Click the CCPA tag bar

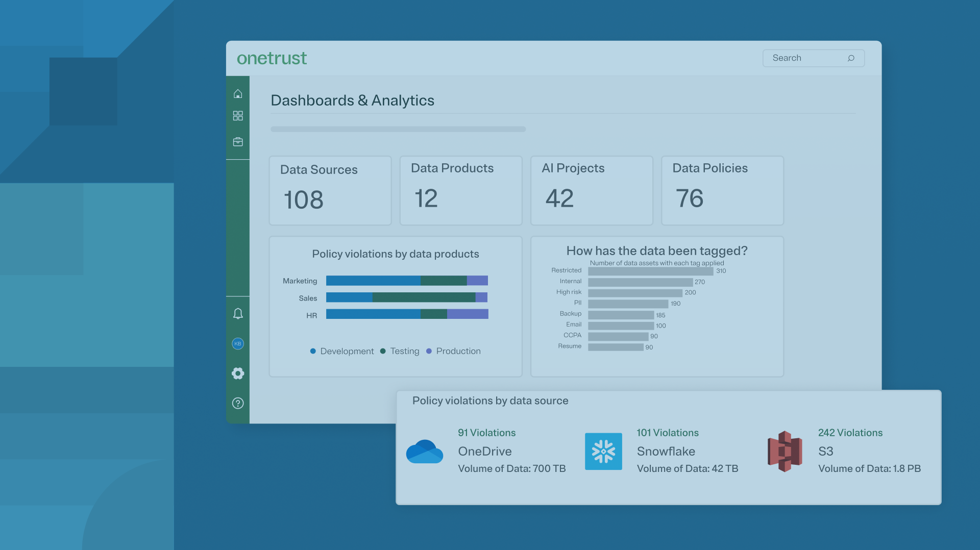coord(618,336)
